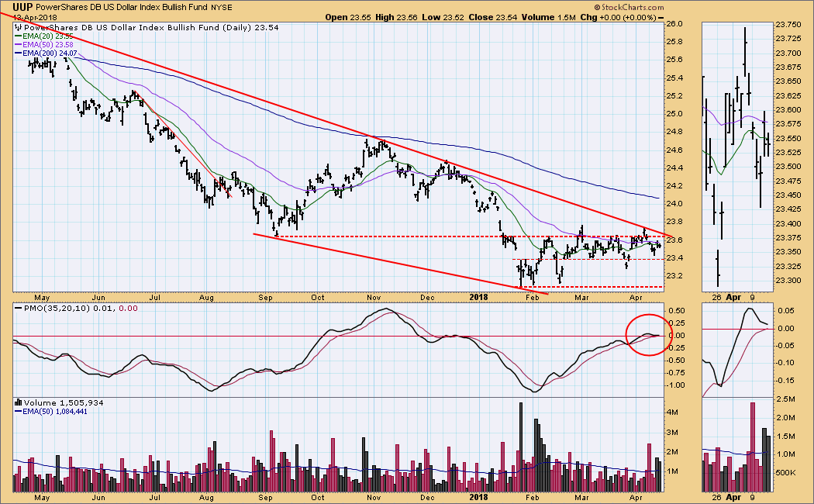Click the fund title PowerShares DB US Dollar Index
Screen dimensions: 814x504
pos(122,7)
